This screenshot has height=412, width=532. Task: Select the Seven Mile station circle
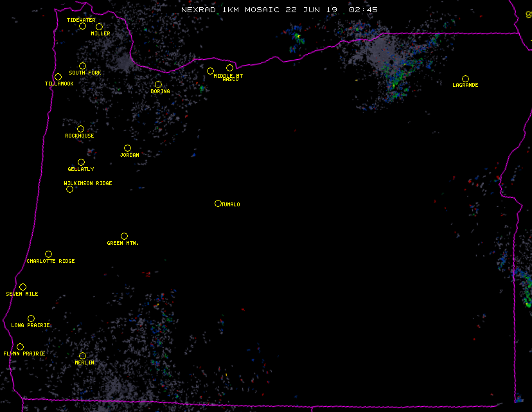click(22, 287)
